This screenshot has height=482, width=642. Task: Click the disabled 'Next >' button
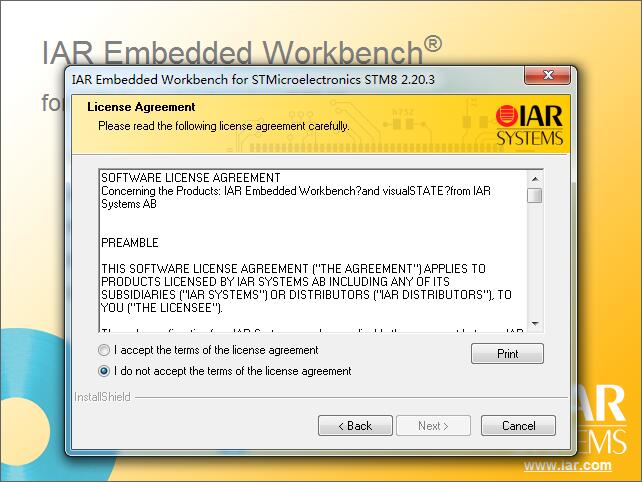point(433,426)
